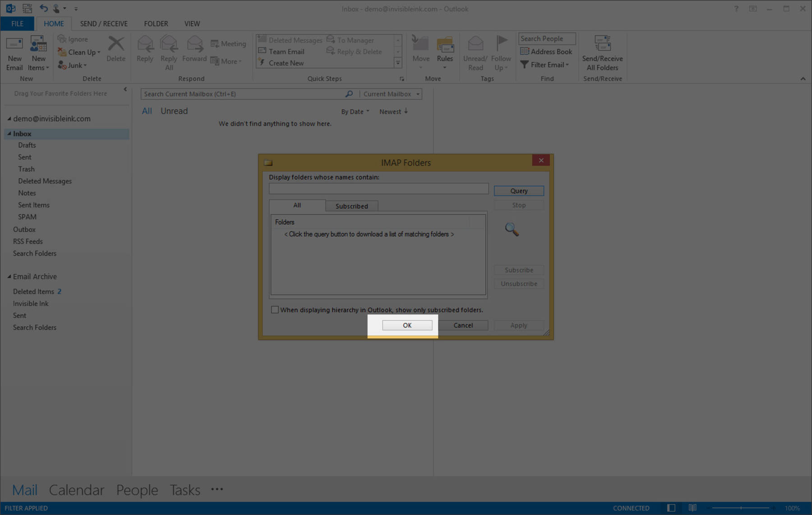Collapse the ribbon
812x515 pixels.
click(x=803, y=78)
